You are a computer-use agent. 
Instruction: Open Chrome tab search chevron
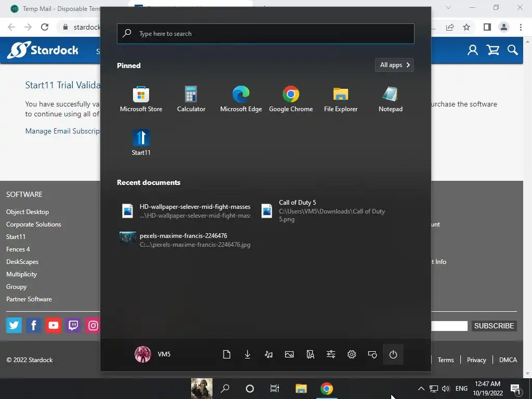pos(448,7)
